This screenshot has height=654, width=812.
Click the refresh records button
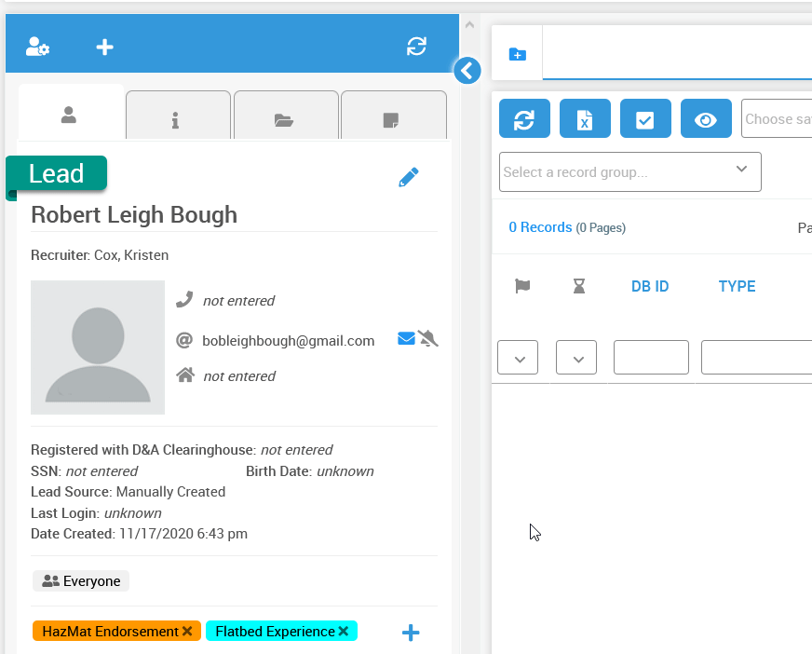click(x=524, y=119)
